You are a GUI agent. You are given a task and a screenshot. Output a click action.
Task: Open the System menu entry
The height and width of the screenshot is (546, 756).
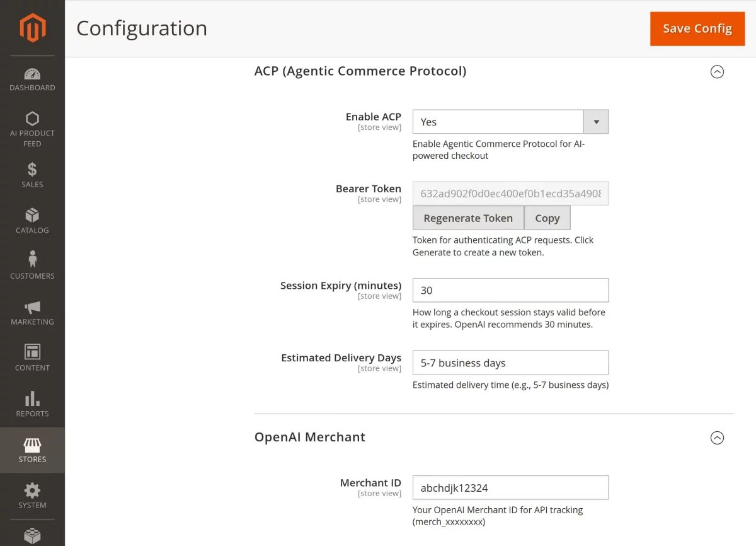click(x=32, y=496)
